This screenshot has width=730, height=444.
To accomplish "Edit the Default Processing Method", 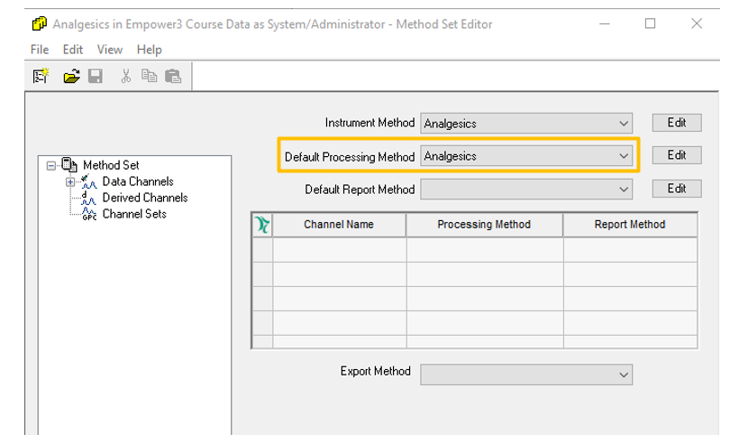I will (x=676, y=155).
